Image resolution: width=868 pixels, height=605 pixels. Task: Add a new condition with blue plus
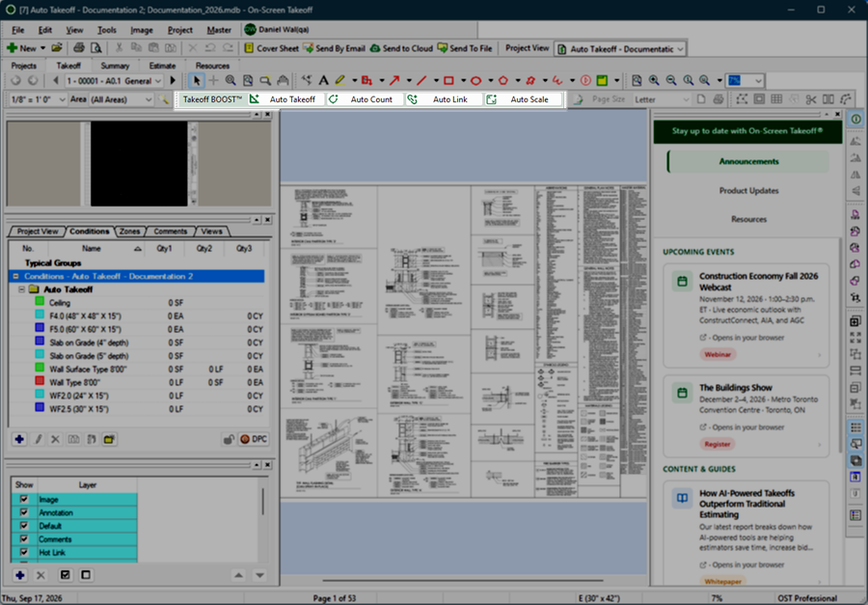coord(19,439)
